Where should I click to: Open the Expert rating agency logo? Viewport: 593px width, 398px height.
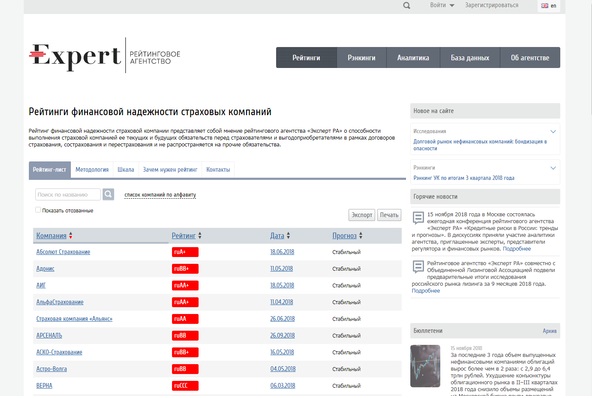click(x=105, y=56)
